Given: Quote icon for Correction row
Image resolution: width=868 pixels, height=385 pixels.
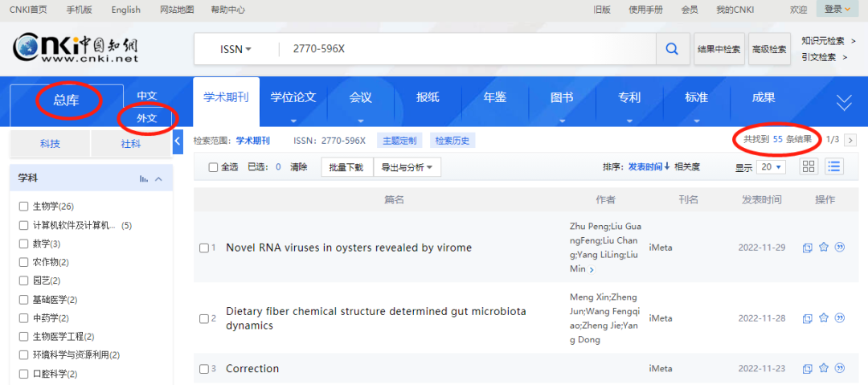Looking at the screenshot, I should tap(840, 368).
